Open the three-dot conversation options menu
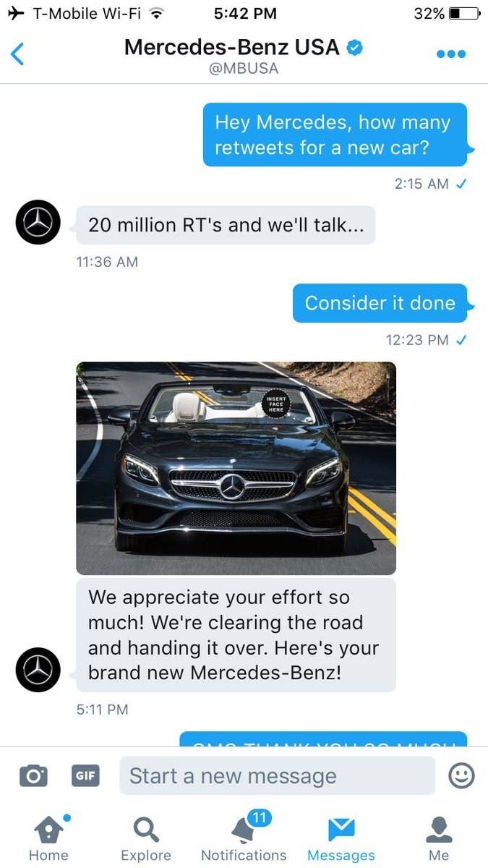The image size is (488, 868). (451, 54)
